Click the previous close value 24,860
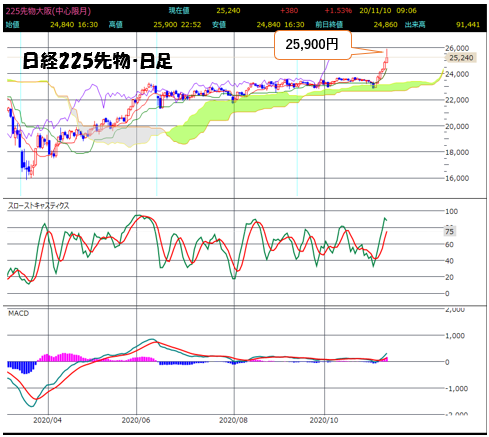The height and width of the screenshot is (437, 489). [x=385, y=25]
